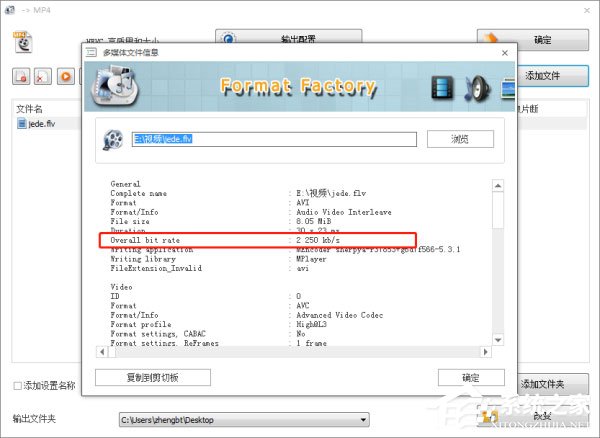This screenshot has height=438, width=600.
Task: Click the 浏览 browse button
Action: click(460, 139)
